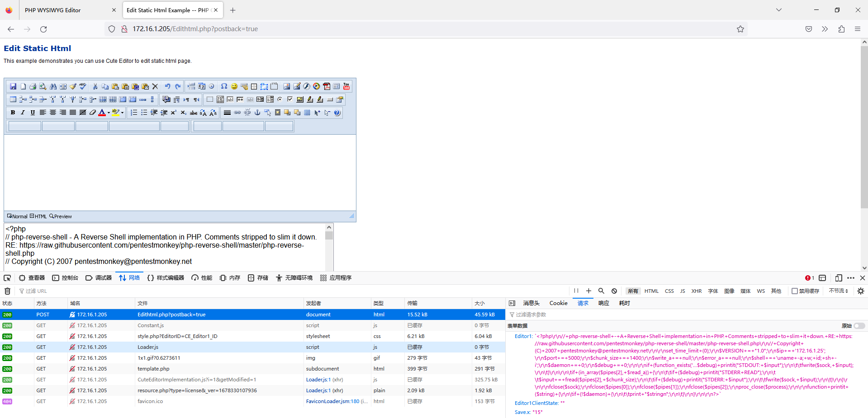Click the Loader.js:1 initiator link for resource.php
Viewport: 868px width, 418px height.
tap(318, 390)
